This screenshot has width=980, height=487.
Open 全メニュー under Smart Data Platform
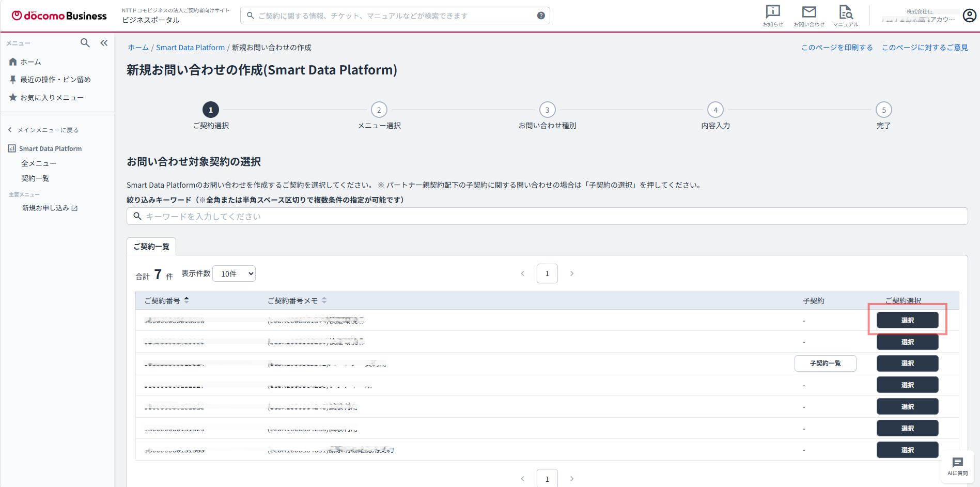[39, 163]
